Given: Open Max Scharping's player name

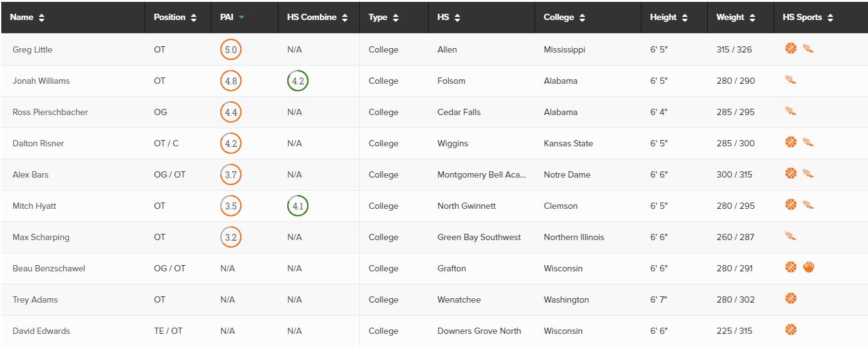Looking at the screenshot, I should click(41, 237).
